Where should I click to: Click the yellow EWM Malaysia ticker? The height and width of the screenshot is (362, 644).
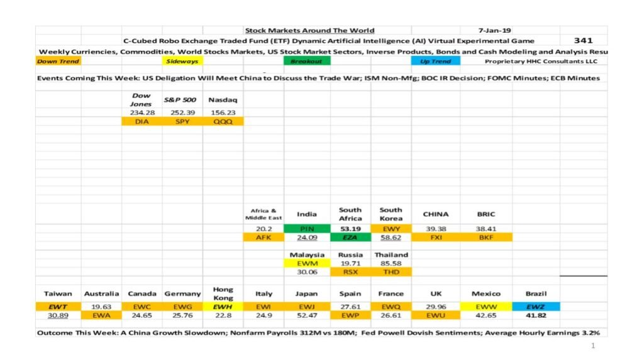tap(307, 264)
